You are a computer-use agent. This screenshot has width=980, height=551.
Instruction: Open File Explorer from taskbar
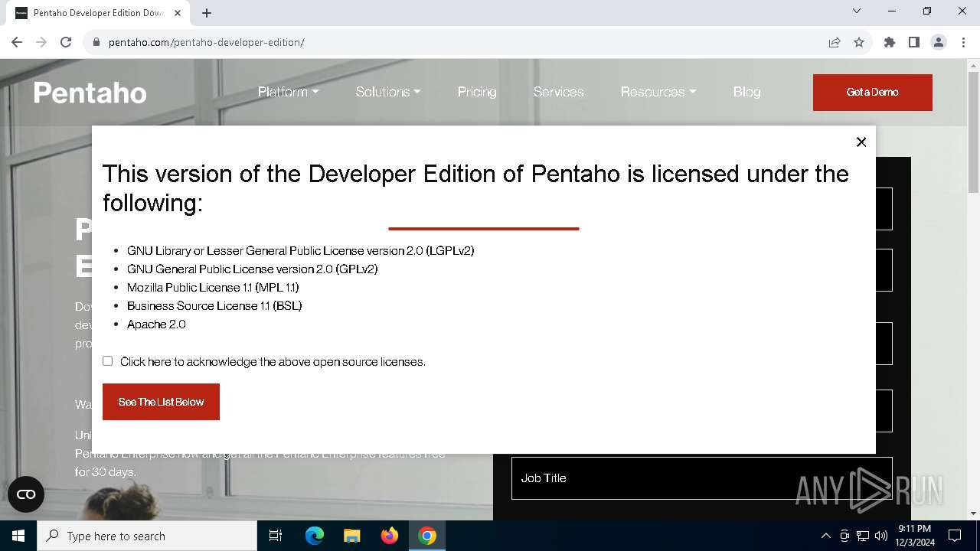point(352,536)
